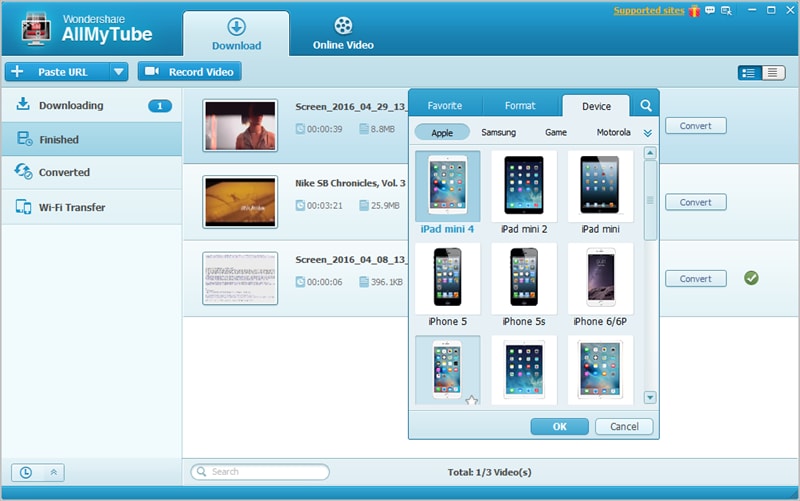Choose the Samsung device category

tap(498, 132)
